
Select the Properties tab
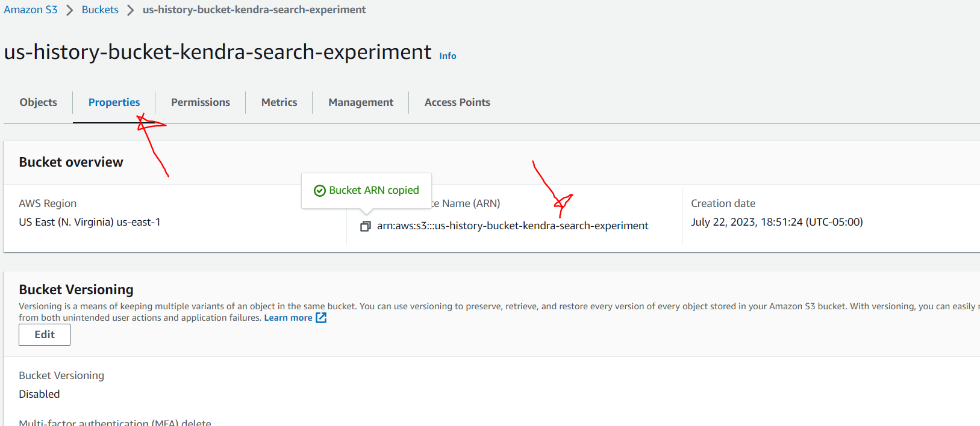[114, 102]
